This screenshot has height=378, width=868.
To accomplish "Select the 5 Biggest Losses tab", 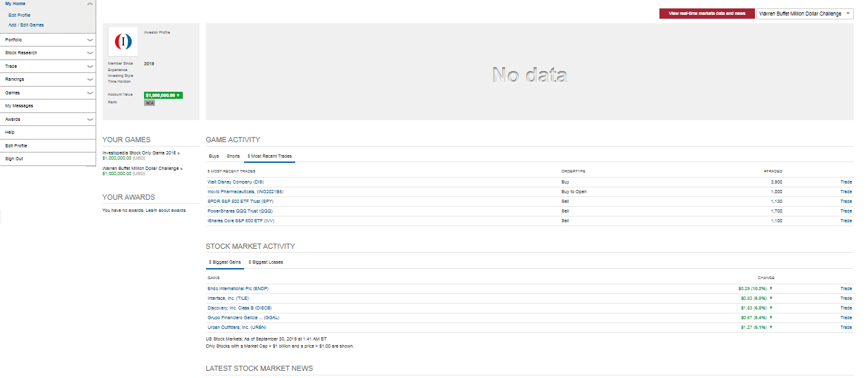I will (x=265, y=262).
